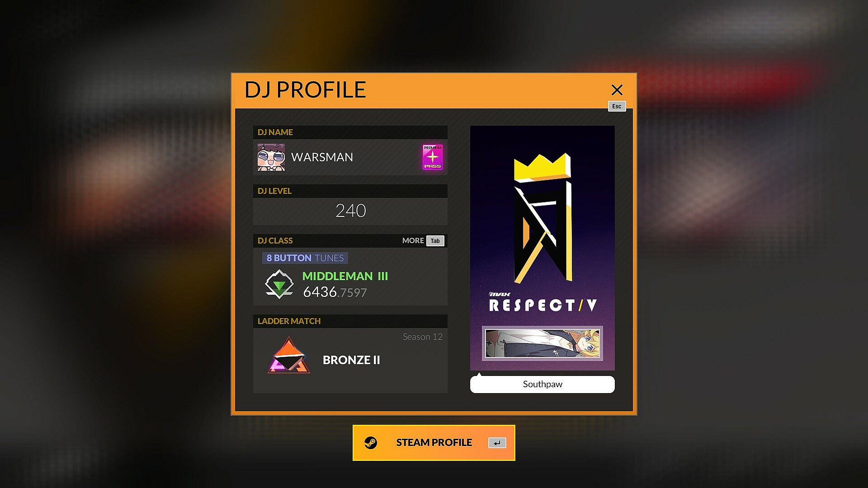
Task: Close the DJ Profile dialog with X
Action: coord(617,90)
